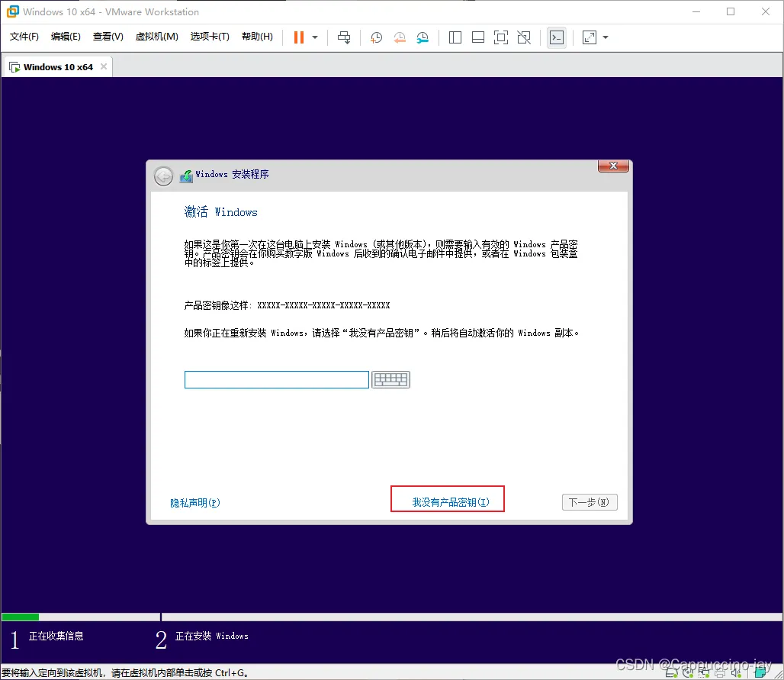
Task: Open the 查看(V) menu
Action: (108, 37)
